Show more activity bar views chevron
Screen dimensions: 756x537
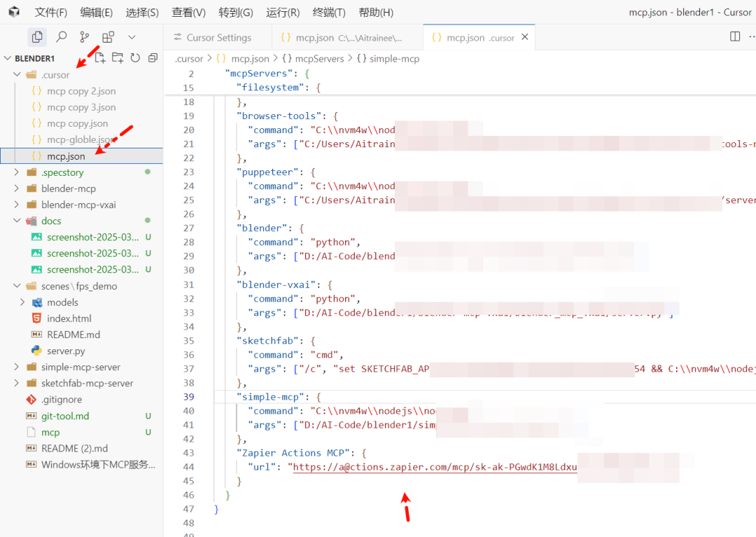[x=132, y=37]
